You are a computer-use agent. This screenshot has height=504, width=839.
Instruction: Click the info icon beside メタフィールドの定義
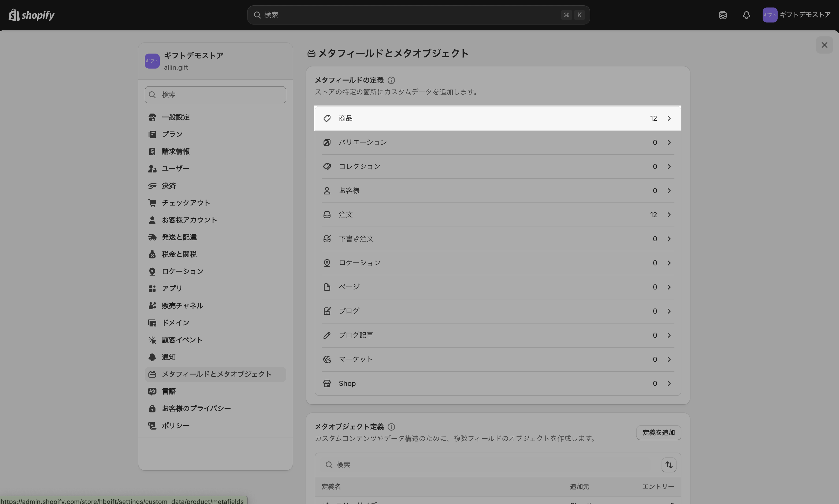click(391, 81)
